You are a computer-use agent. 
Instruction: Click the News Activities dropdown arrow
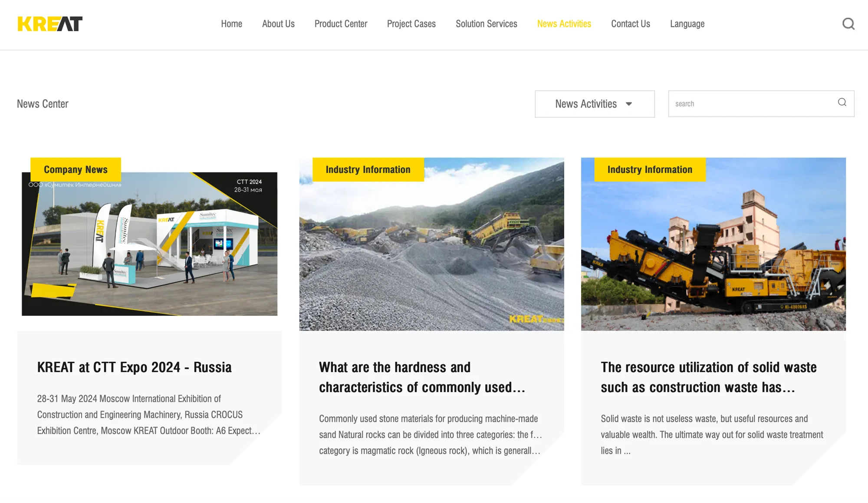tap(628, 104)
